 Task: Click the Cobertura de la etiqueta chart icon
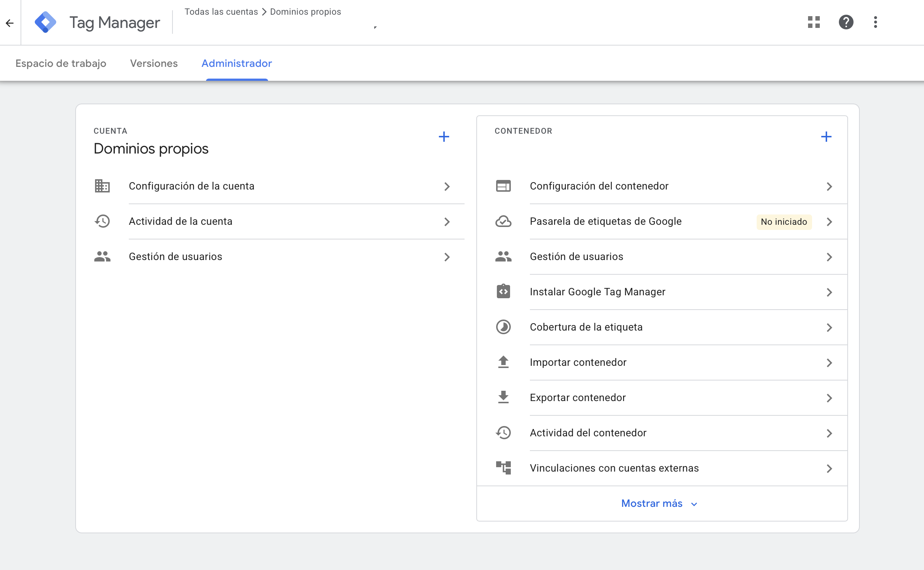pyautogui.click(x=503, y=327)
